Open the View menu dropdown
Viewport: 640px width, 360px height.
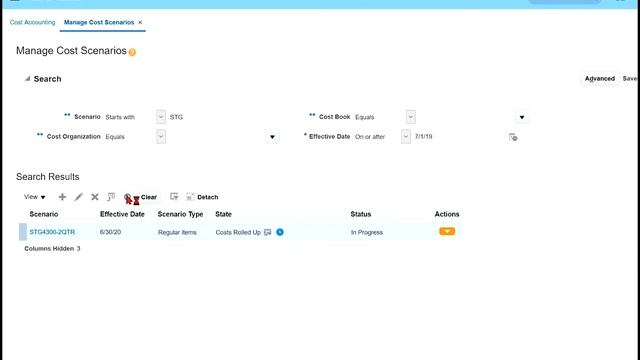[34, 197]
